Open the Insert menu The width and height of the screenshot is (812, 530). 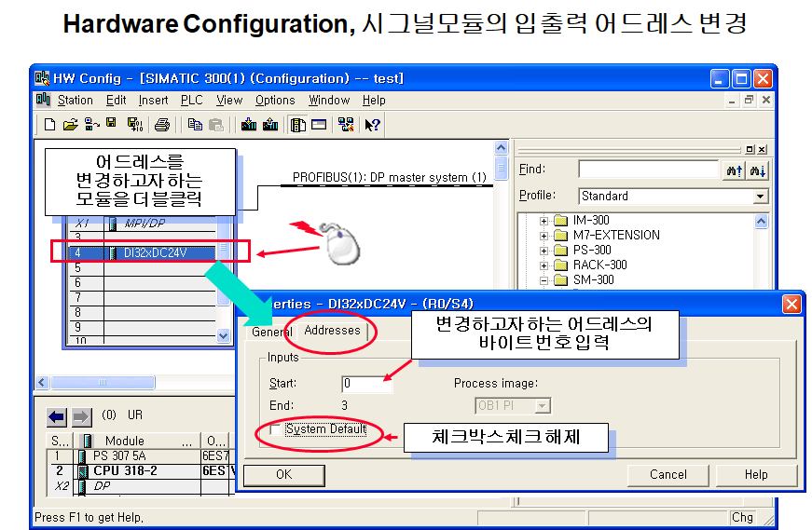(153, 100)
